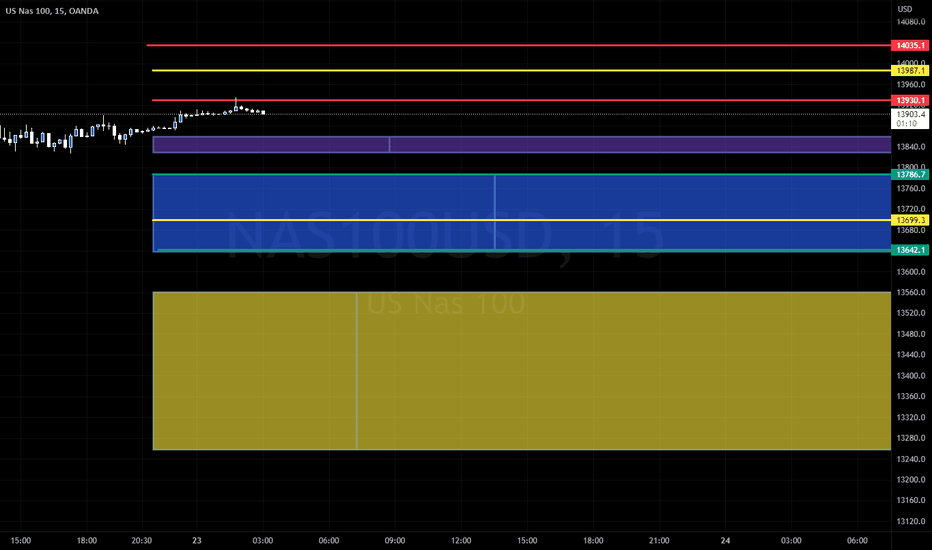Select the green 13642.1 price label
This screenshot has width=932, height=550.
click(x=909, y=250)
